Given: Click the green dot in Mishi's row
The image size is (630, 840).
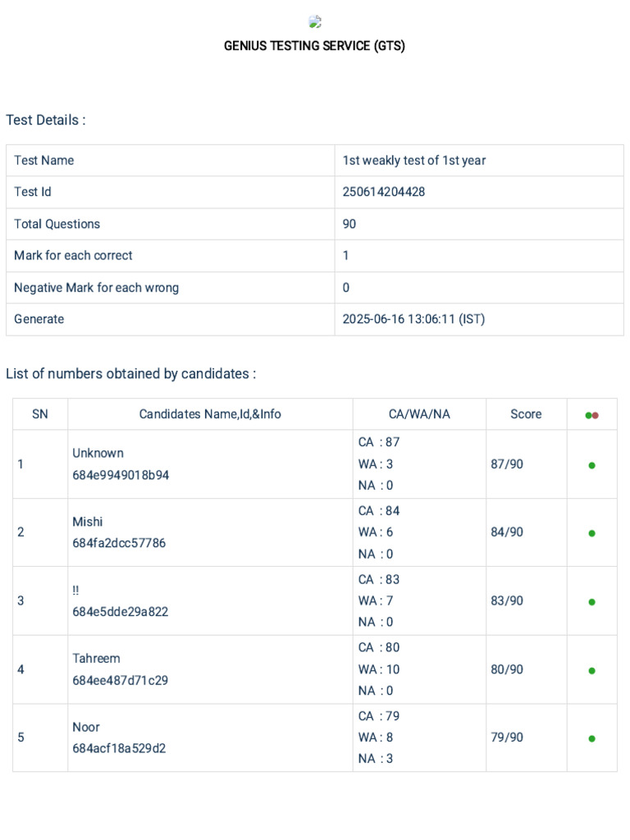Looking at the screenshot, I should pyautogui.click(x=592, y=533).
